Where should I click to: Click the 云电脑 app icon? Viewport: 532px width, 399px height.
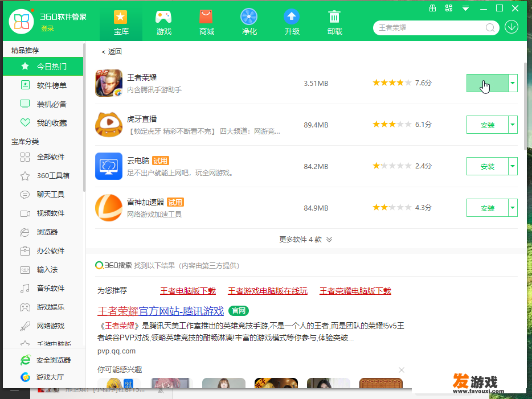tap(109, 166)
